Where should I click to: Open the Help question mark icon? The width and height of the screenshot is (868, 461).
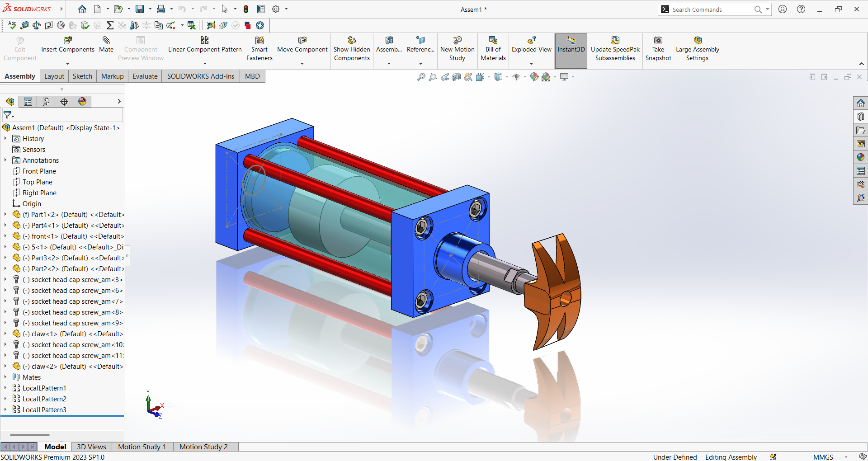tap(801, 9)
